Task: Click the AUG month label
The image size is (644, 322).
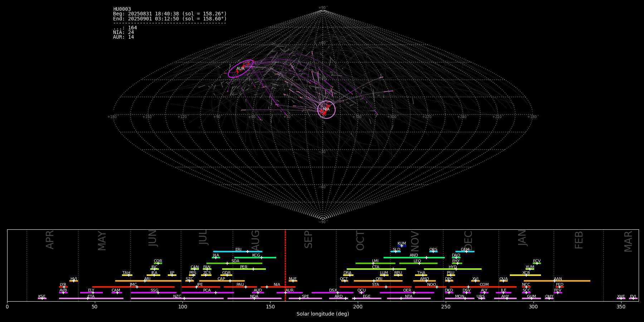Action: [255, 240]
